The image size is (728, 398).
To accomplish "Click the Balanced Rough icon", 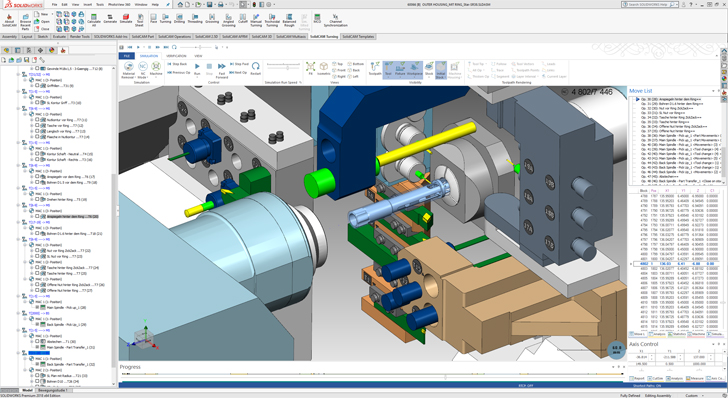I will tap(289, 20).
